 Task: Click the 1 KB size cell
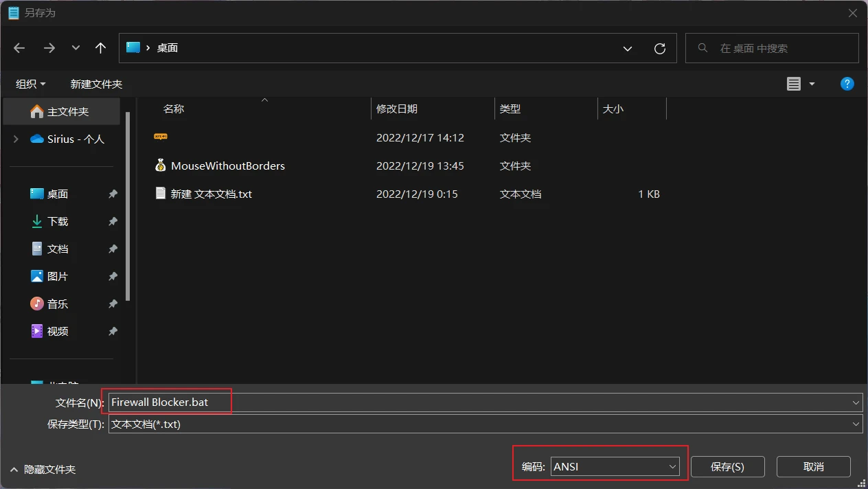[649, 194]
